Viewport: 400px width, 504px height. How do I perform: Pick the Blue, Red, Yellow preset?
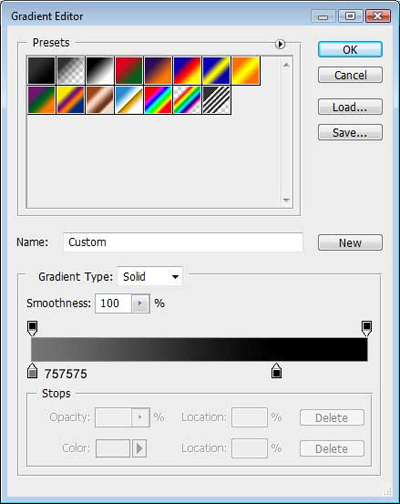tap(187, 71)
